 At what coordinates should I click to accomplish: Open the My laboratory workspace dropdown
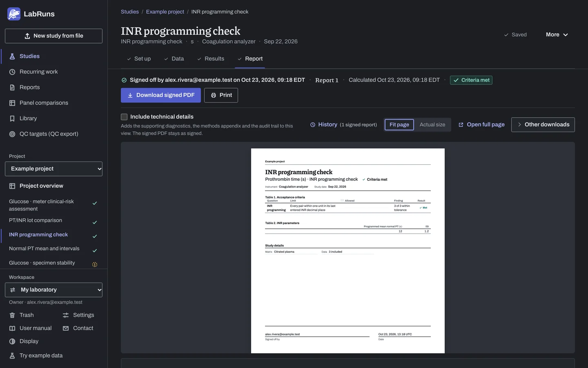(53, 290)
